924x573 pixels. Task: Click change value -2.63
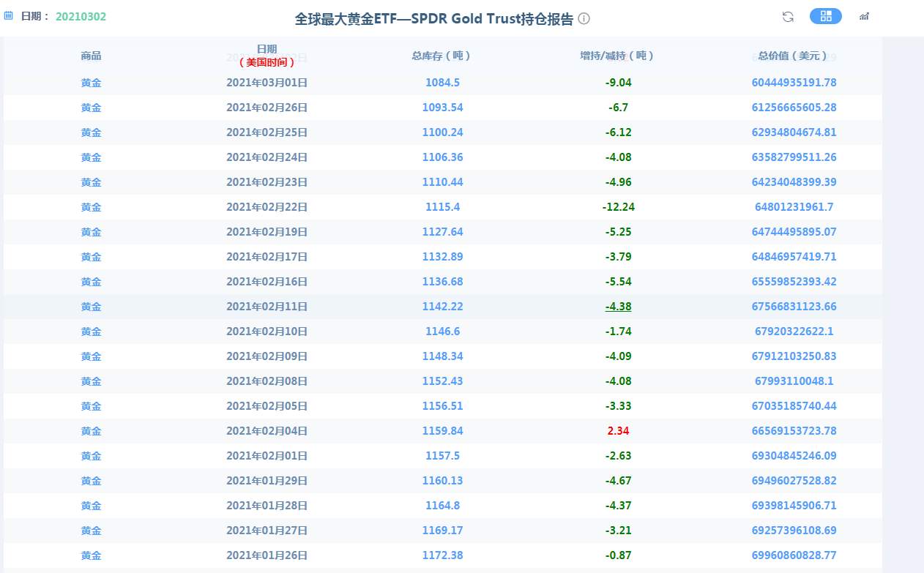[618, 456]
